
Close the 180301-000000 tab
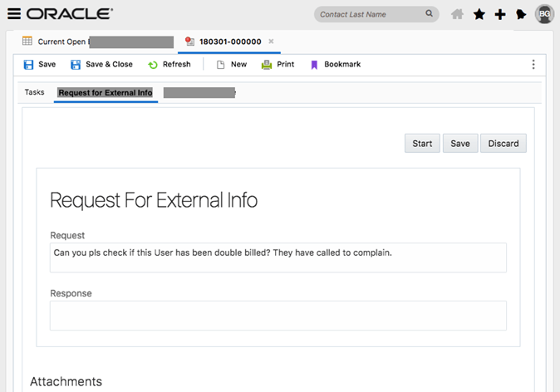tap(271, 42)
